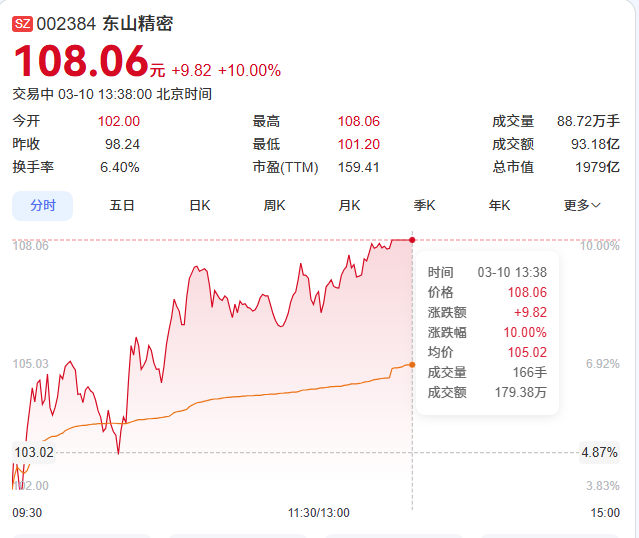Viewport: 639px width, 538px height.
Task: Click the 总市值 market cap value
Action: [597, 167]
